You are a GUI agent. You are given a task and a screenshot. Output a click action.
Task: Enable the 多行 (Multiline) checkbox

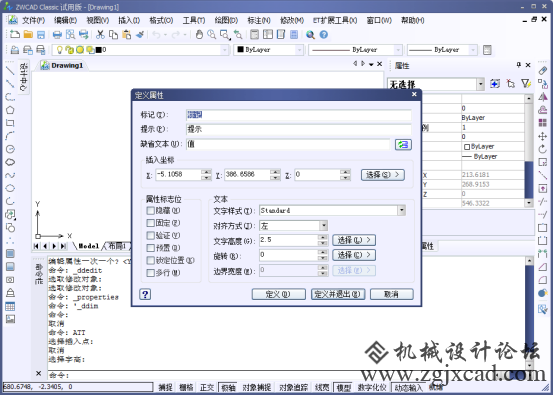[x=151, y=273]
